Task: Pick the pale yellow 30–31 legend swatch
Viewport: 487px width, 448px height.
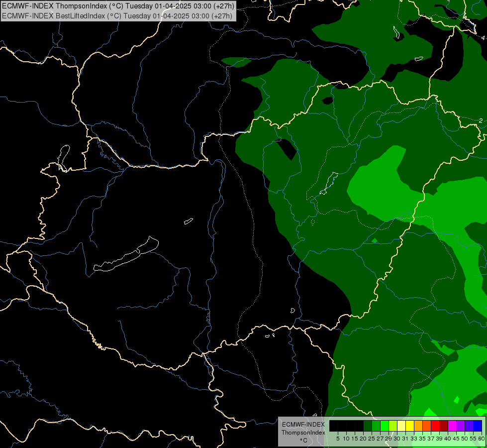Action: (401, 426)
